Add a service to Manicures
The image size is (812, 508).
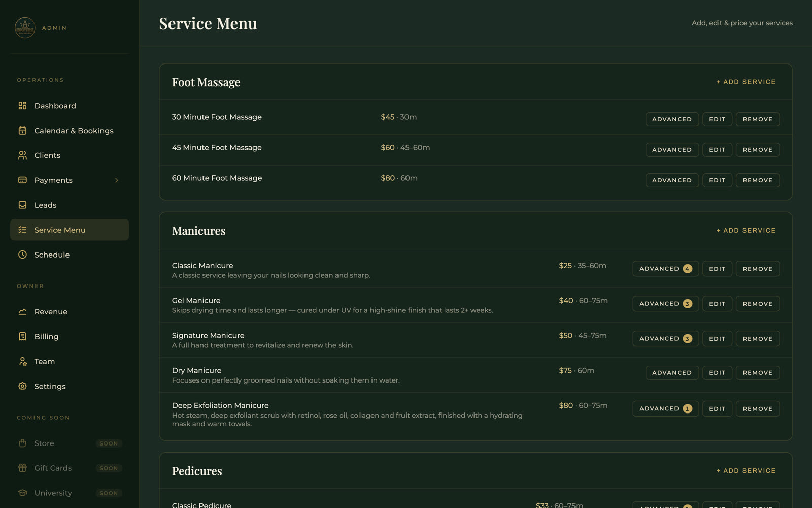746,230
